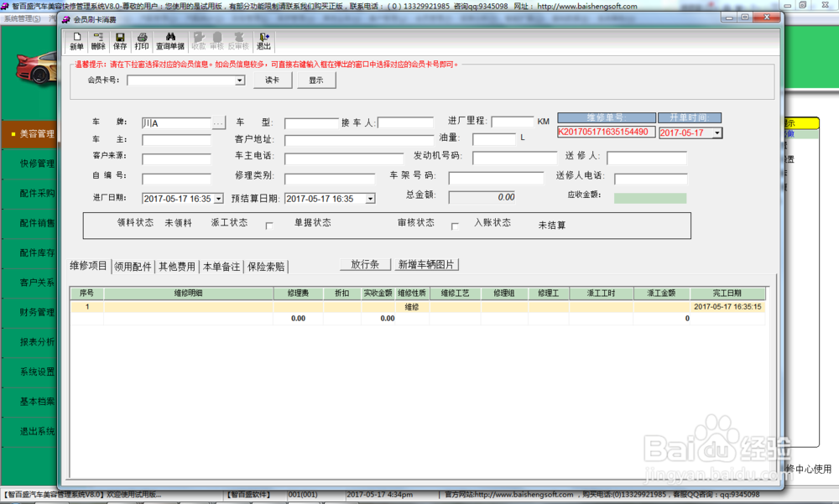839x504 pixels.
Task: Select 美容管理 in the sidebar
Action: click(31, 134)
